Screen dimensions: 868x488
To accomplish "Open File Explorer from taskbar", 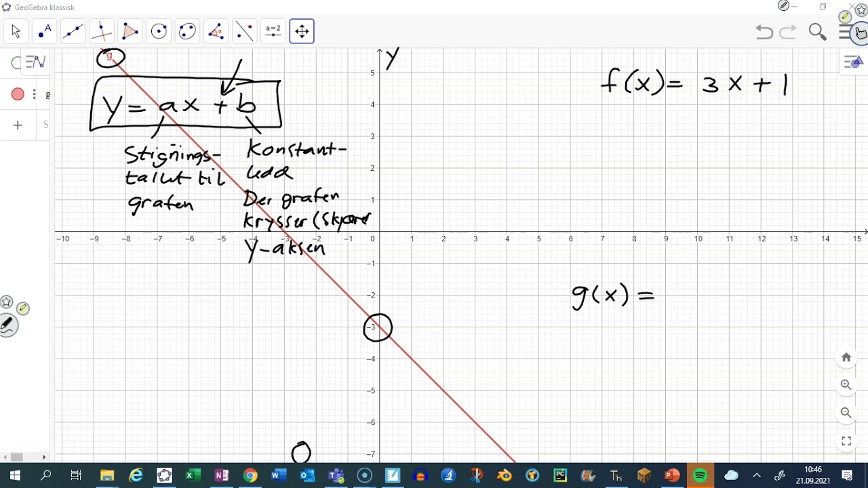I will tap(106, 475).
